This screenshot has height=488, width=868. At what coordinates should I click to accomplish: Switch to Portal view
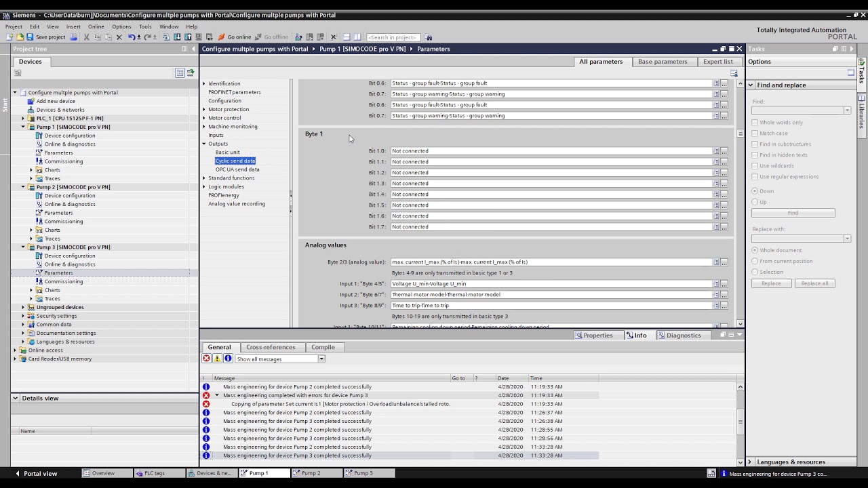pyautogui.click(x=36, y=473)
